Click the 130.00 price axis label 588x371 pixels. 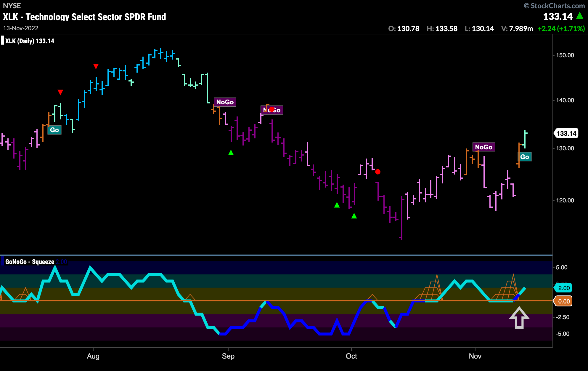point(565,148)
